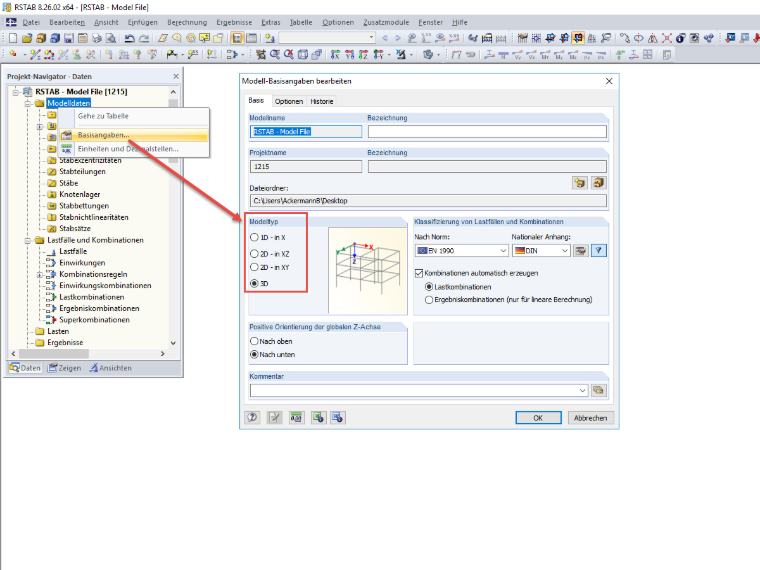Open the Berechnung menu
760x570 pixels.
[187, 22]
